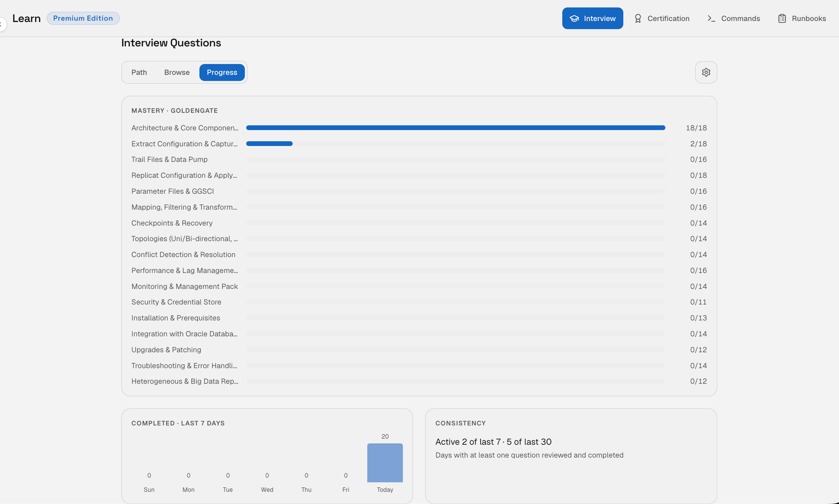This screenshot has height=504, width=839.
Task: Click the Certification ribbon icon
Action: point(638,18)
